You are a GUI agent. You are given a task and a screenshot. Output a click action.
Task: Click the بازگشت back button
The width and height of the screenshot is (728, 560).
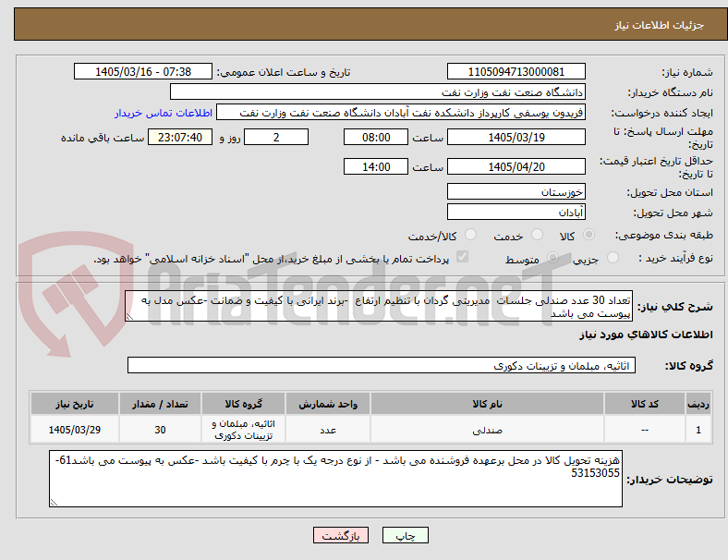point(341,535)
